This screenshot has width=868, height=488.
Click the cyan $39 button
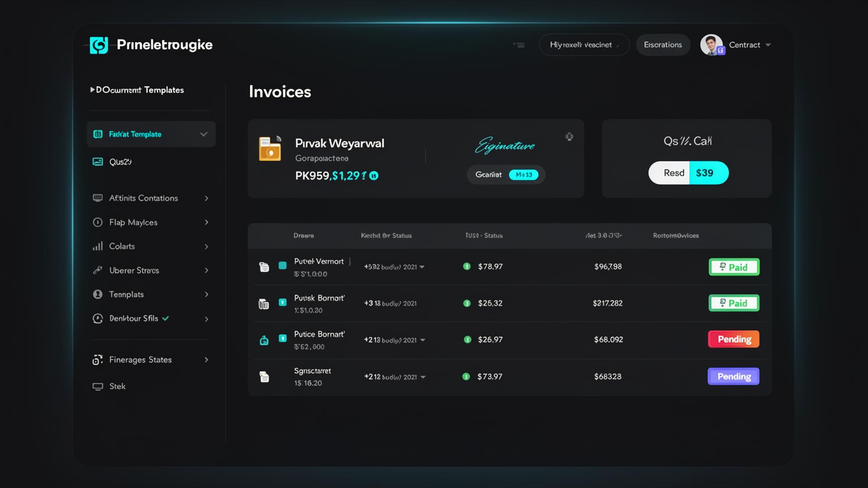708,173
